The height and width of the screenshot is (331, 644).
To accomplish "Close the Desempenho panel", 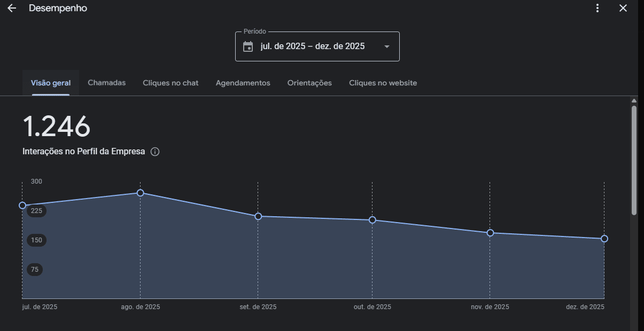I will pos(623,8).
